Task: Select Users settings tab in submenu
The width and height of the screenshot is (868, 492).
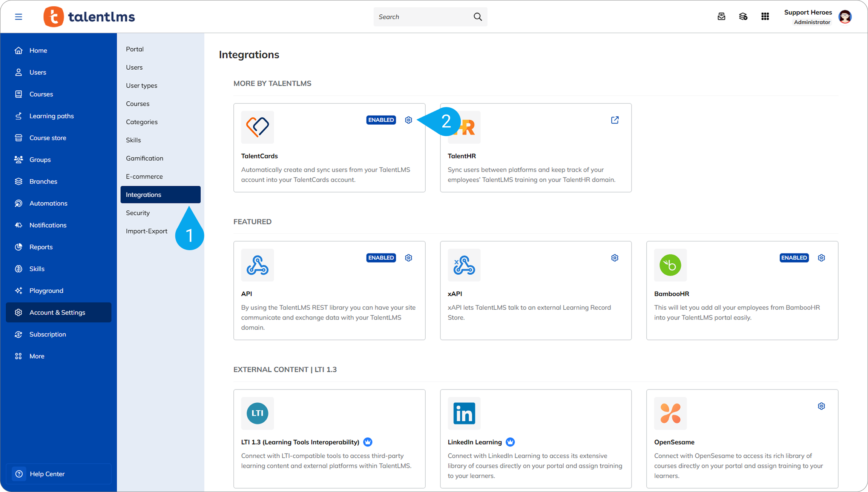Action: [161, 67]
